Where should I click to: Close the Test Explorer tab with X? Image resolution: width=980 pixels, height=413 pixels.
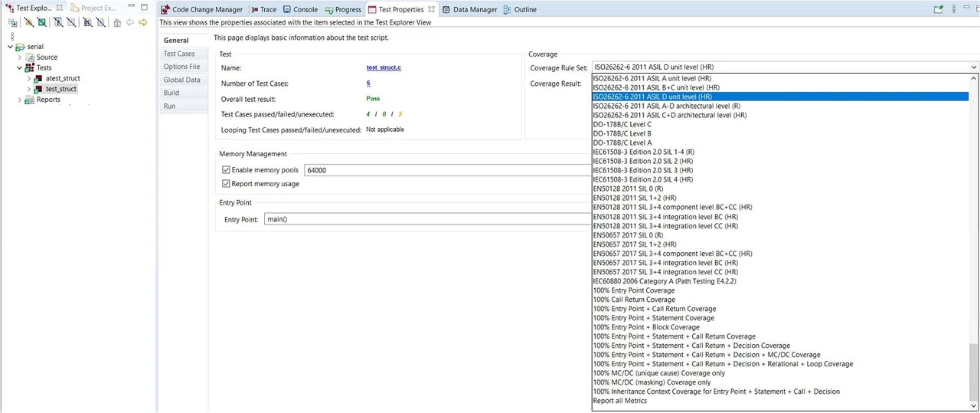point(60,8)
